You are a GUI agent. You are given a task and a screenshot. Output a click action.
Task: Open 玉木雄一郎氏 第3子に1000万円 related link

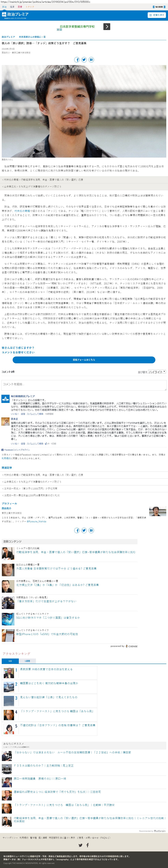[x=30, y=488]
